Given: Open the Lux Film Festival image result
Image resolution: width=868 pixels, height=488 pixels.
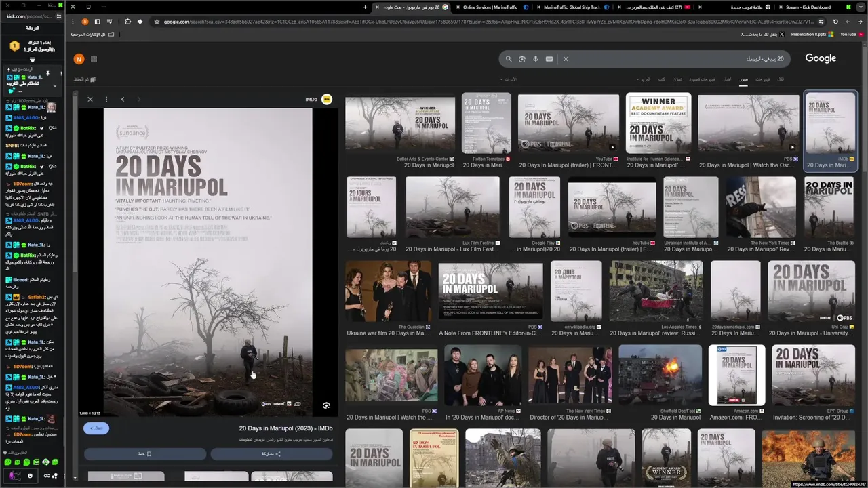Looking at the screenshot, I should coord(452,207).
